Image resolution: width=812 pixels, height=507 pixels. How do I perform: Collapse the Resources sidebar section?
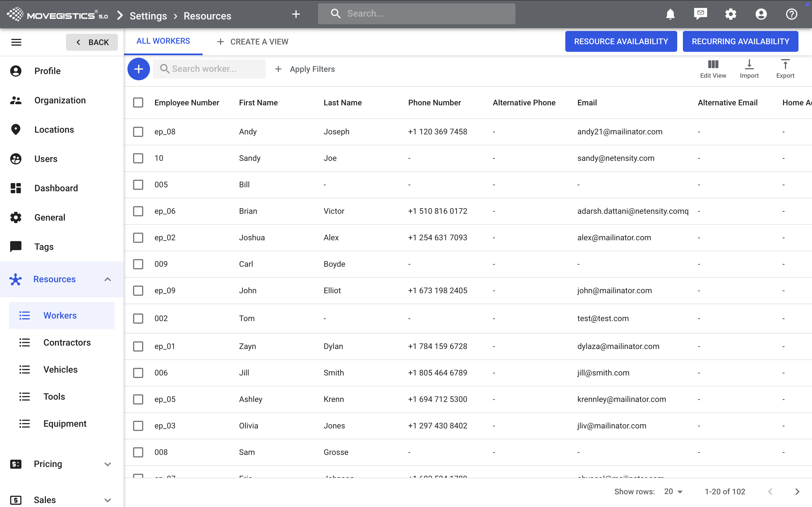pyautogui.click(x=107, y=279)
